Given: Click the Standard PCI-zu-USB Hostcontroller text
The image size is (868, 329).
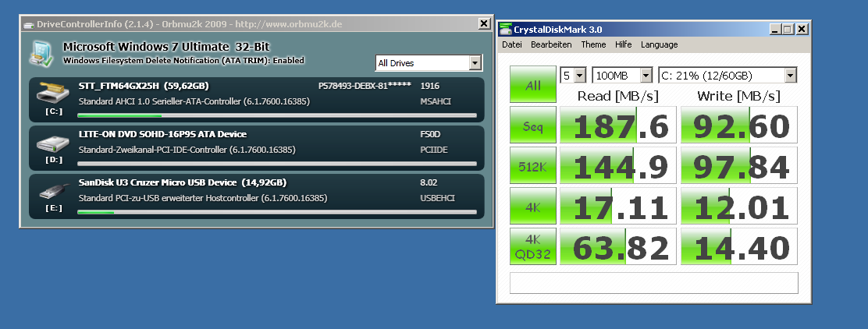Looking at the screenshot, I should 203,198.
